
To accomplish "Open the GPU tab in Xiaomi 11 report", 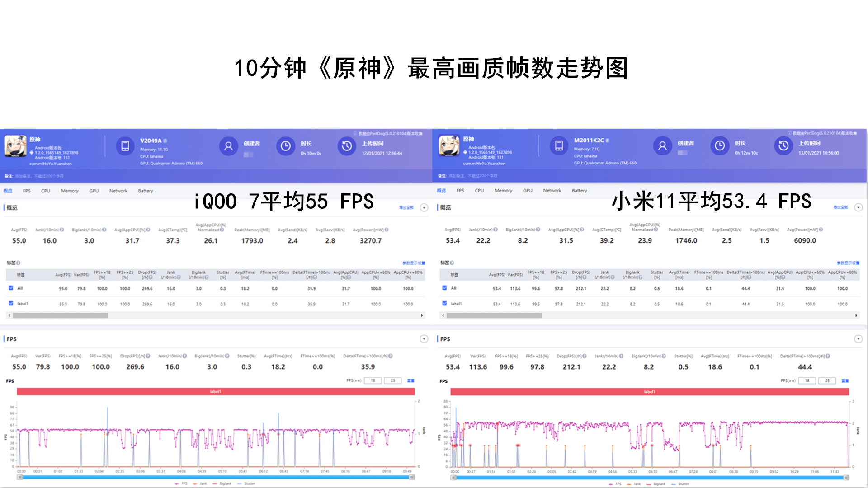I will coord(528,191).
